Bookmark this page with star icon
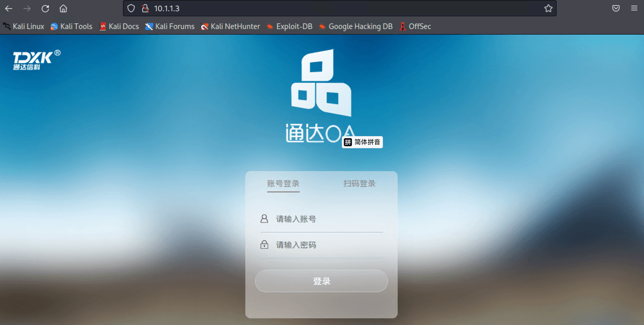Image resolution: width=644 pixels, height=325 pixels. pos(548,8)
